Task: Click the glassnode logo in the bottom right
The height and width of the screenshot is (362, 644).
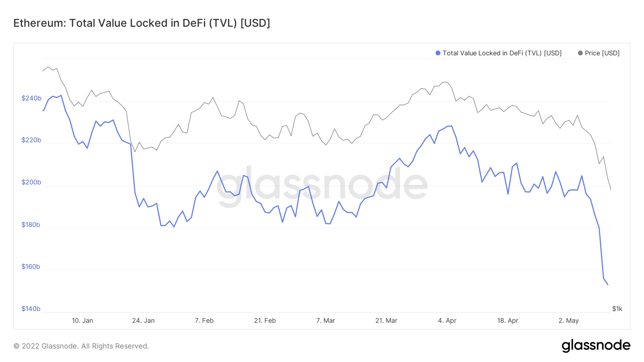Action: pyautogui.click(x=596, y=345)
